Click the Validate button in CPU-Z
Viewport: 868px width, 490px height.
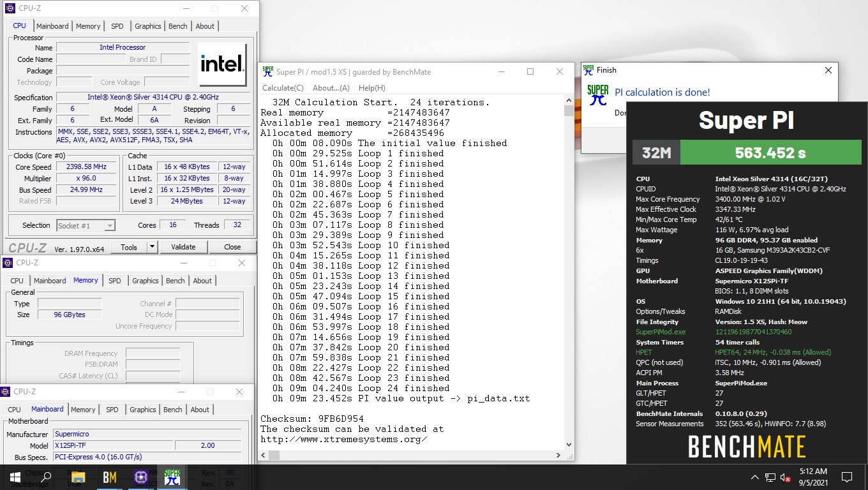183,247
